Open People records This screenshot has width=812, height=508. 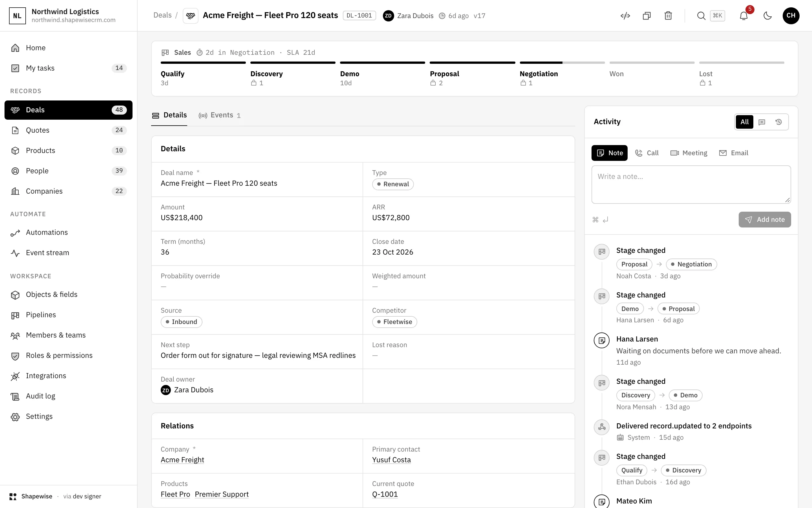pos(69,171)
